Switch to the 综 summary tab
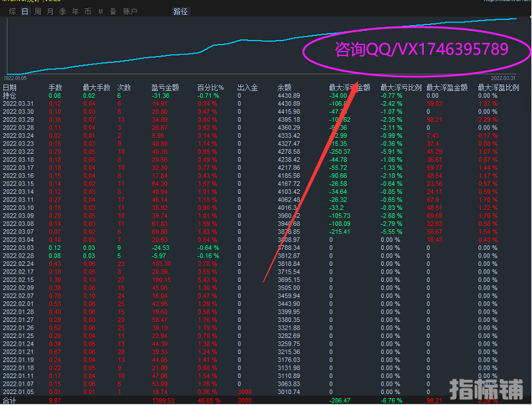Image resolution: width=532 pixels, height=405 pixels. (x=12, y=12)
